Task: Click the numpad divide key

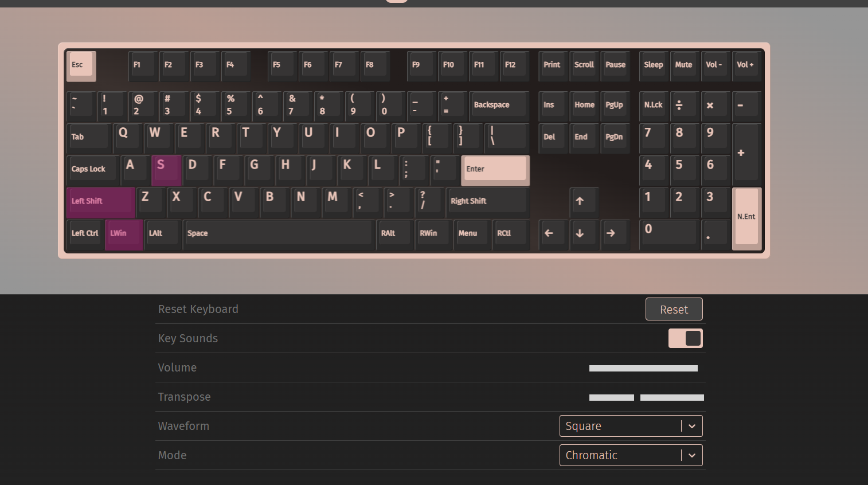Action: pyautogui.click(x=685, y=106)
